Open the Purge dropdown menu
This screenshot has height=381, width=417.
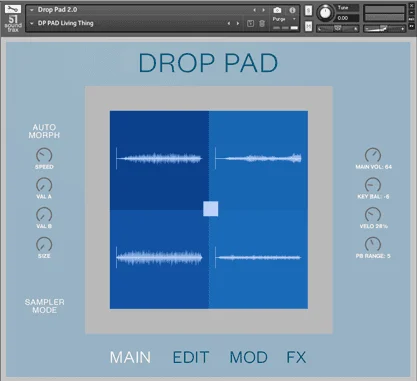pyautogui.click(x=284, y=19)
